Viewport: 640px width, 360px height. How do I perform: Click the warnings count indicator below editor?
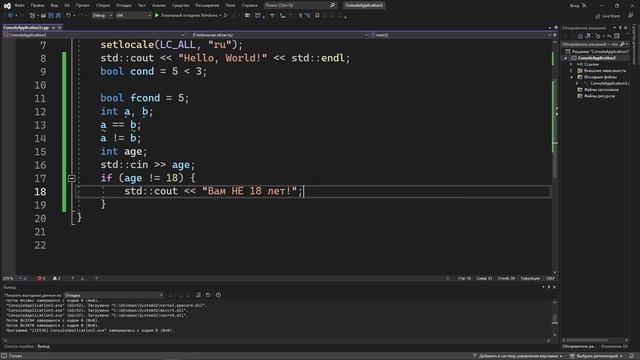pos(56,278)
